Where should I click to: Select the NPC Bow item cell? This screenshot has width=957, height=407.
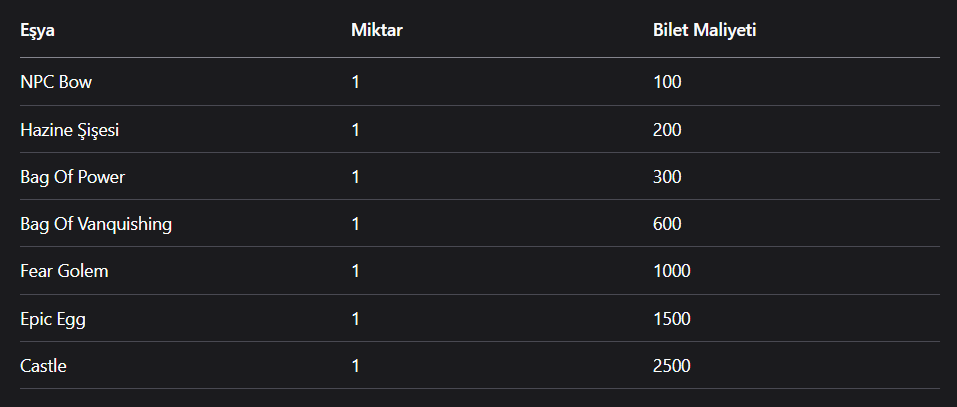pyautogui.click(x=56, y=82)
